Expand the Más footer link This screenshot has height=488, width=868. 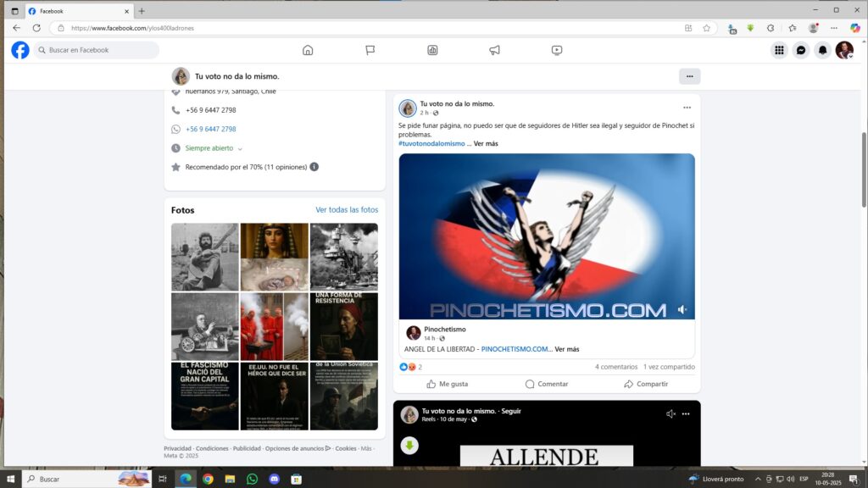(x=366, y=449)
